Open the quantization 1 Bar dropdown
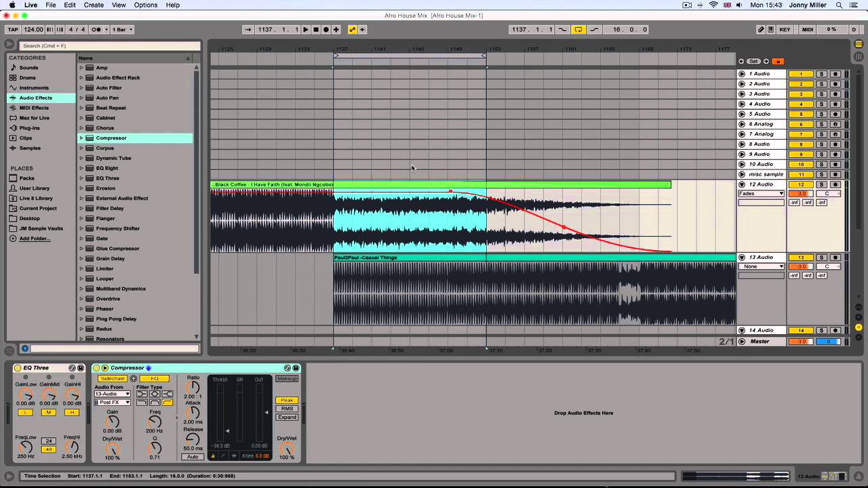 (122, 29)
